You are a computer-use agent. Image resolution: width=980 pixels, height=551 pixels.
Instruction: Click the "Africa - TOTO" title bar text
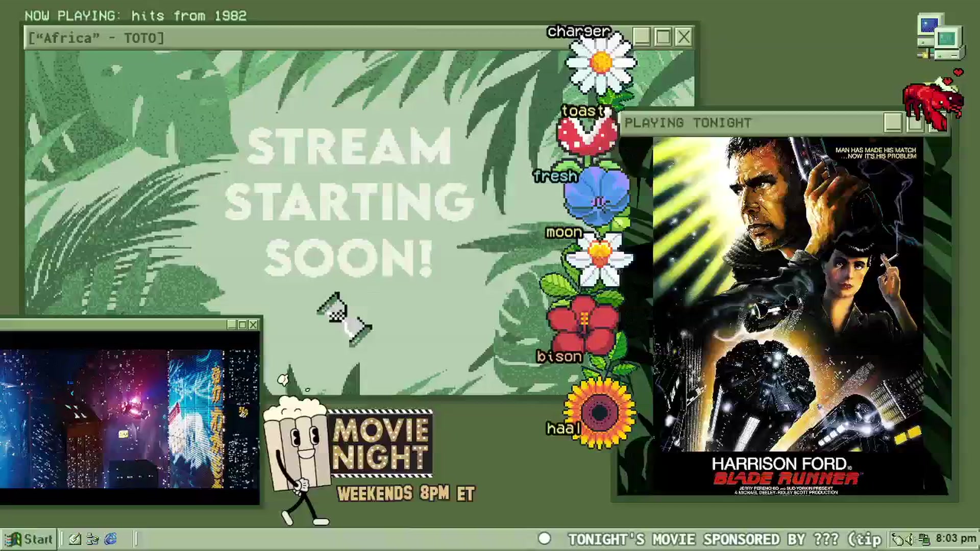[x=96, y=38]
